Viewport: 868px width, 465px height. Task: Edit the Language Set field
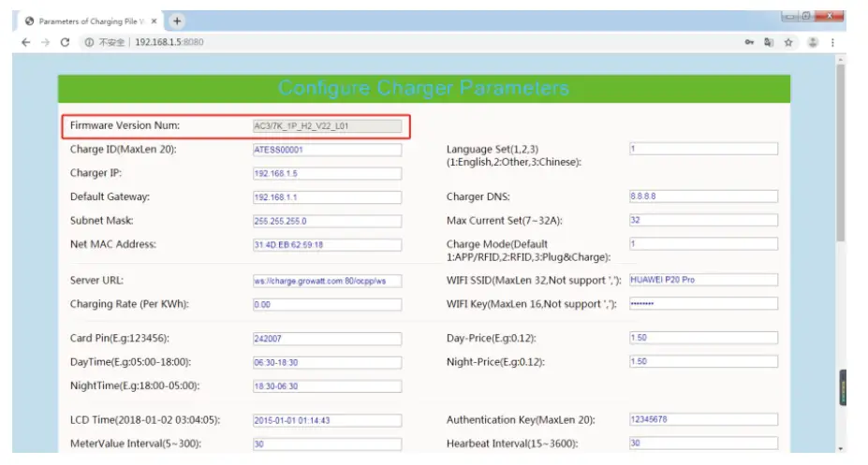point(703,149)
